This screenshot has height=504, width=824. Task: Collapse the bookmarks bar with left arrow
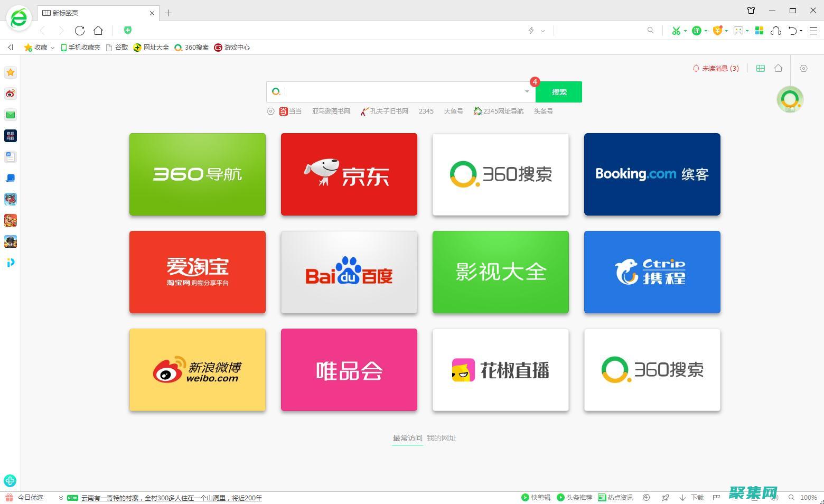click(10, 47)
